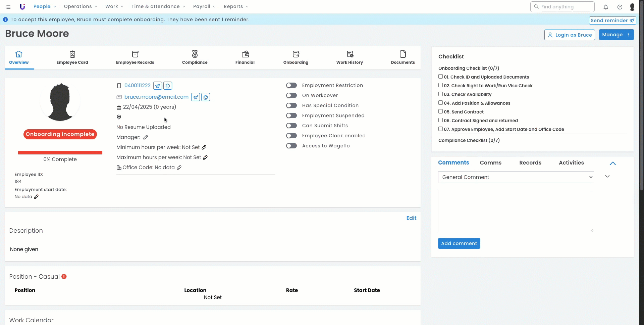644x325 pixels.
Task: Enable the Can Submit Shifts toggle
Action: pos(291,126)
